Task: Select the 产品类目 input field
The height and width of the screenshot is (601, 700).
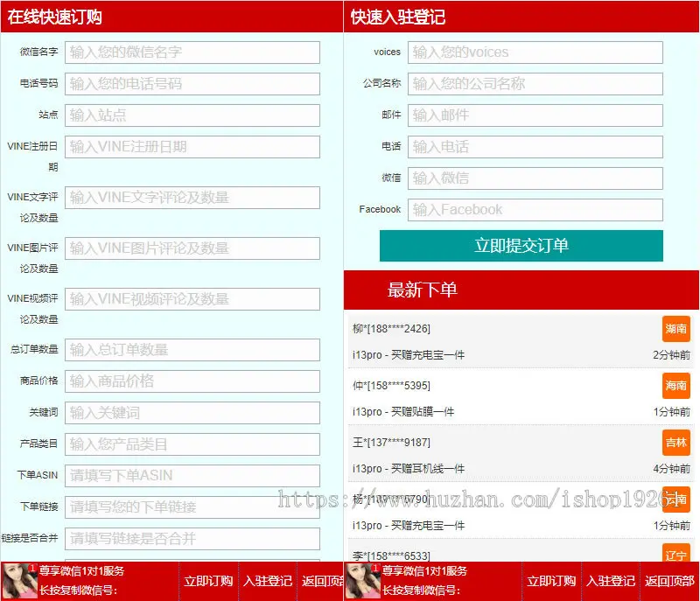Action: 192,444
